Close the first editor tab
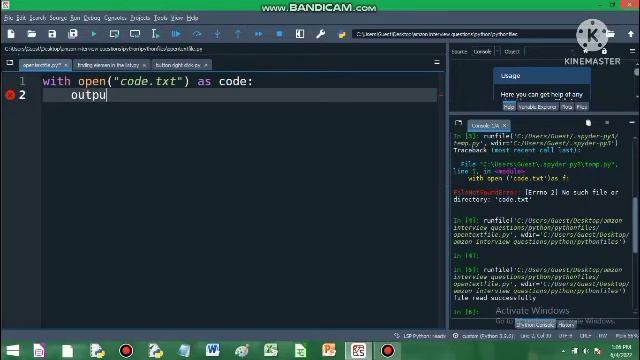 (x=66, y=65)
